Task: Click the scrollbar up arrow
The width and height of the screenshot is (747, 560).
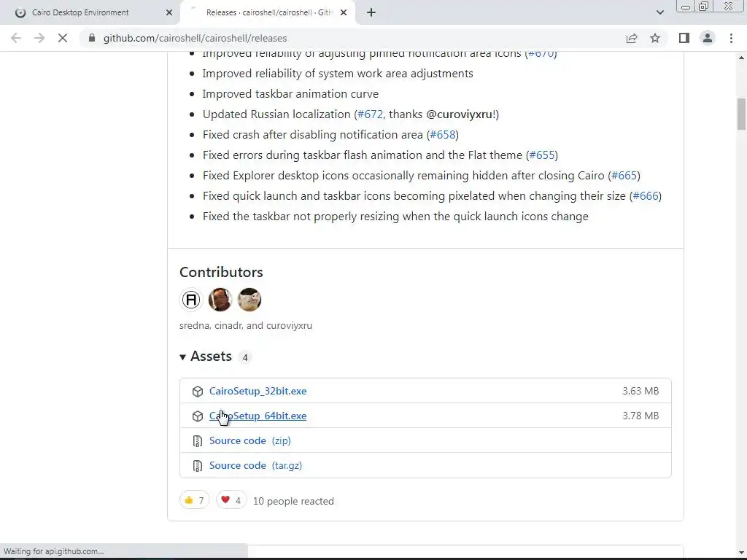Action: tap(741, 58)
